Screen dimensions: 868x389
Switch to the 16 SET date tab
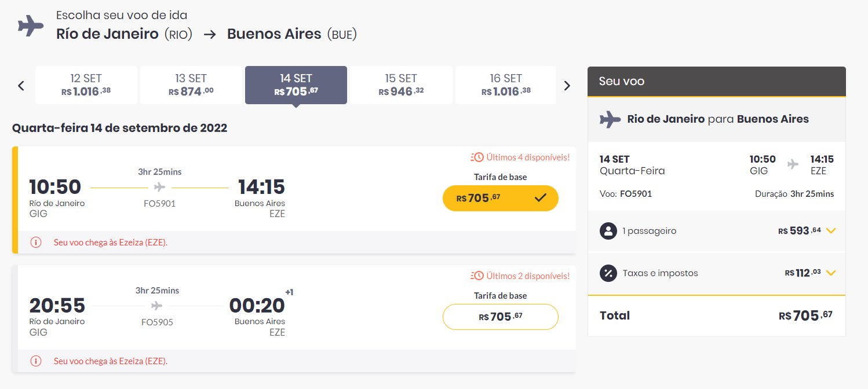coord(506,85)
